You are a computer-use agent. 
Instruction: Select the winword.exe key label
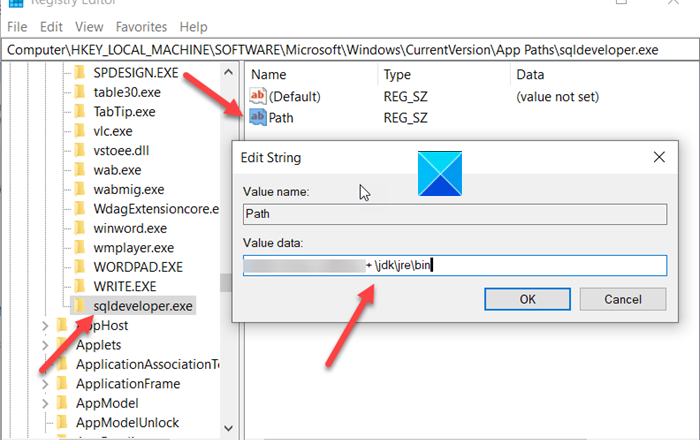point(130,228)
